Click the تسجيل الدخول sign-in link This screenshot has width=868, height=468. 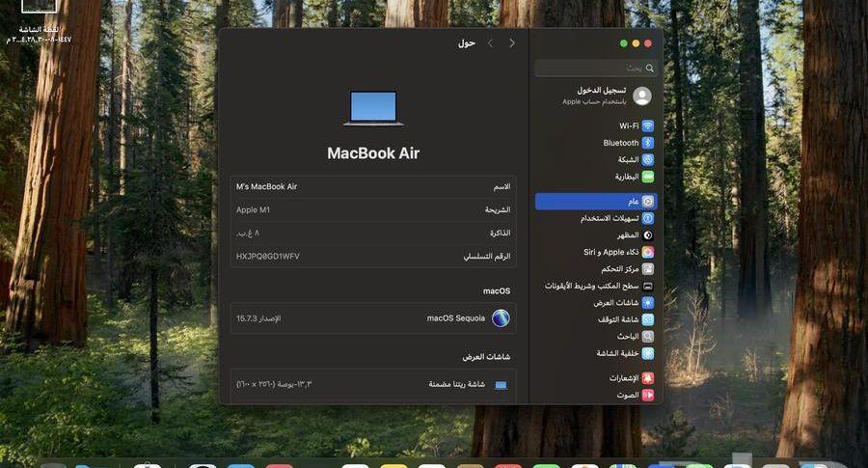[602, 90]
